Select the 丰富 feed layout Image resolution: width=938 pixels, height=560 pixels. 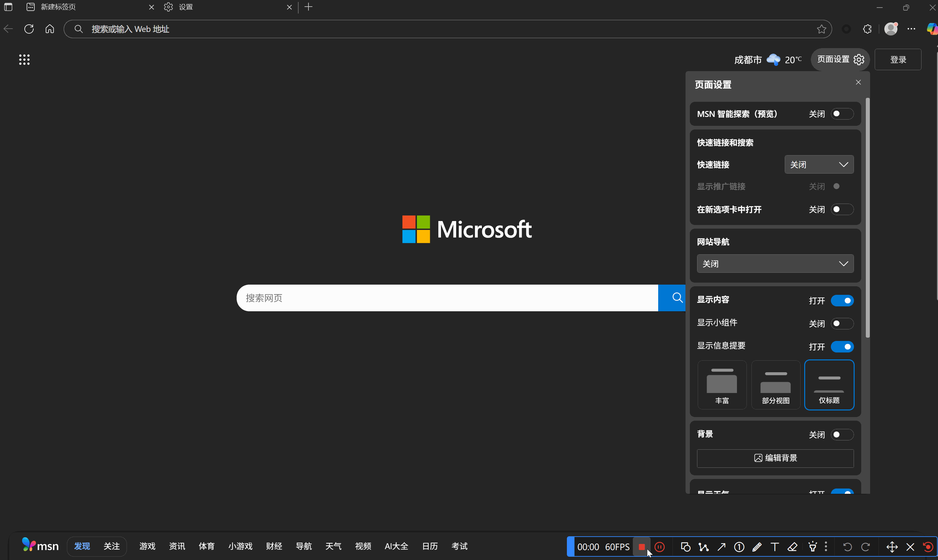tap(722, 385)
